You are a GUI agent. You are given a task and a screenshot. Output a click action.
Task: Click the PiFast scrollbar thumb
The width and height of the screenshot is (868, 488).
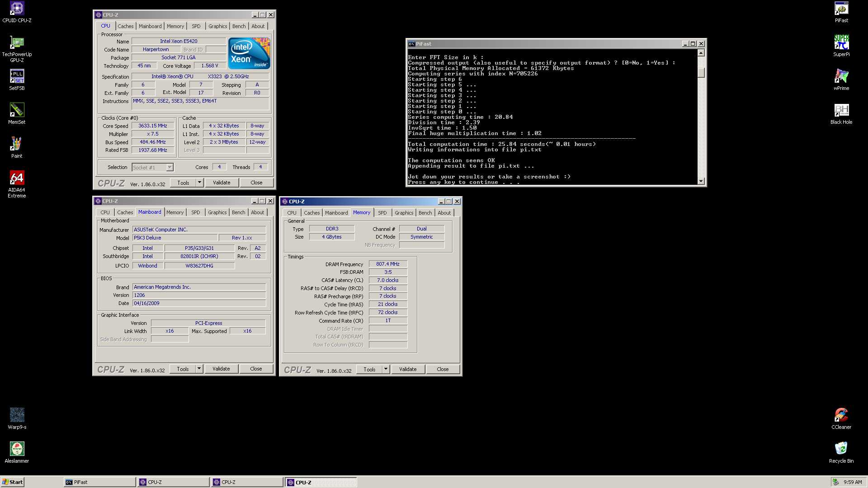701,73
